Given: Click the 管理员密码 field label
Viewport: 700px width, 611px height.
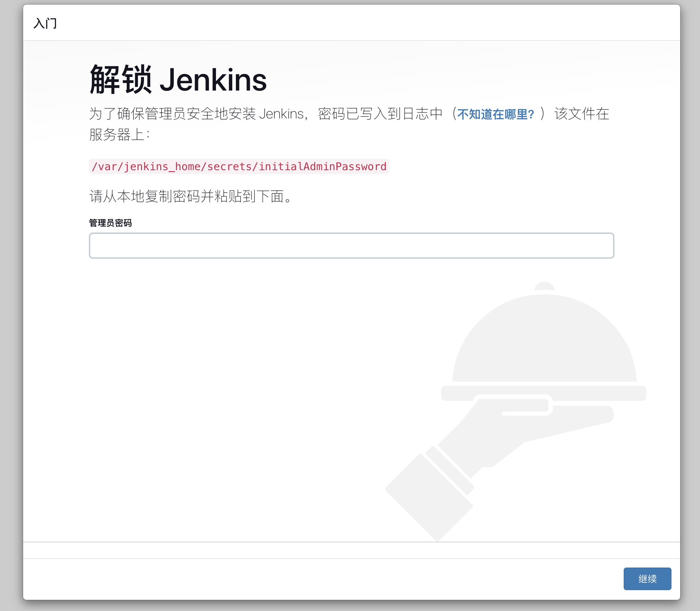Looking at the screenshot, I should [x=110, y=223].
